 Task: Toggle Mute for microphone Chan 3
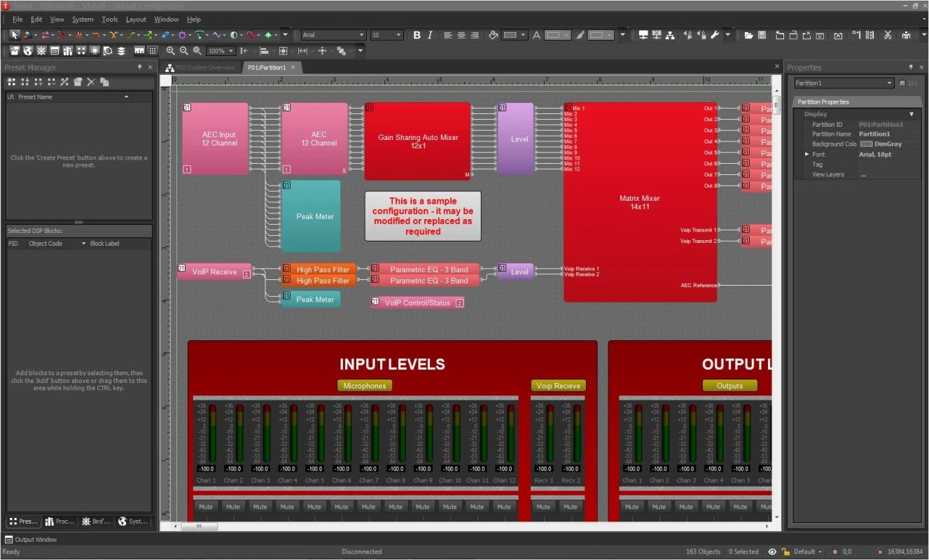tap(260, 507)
